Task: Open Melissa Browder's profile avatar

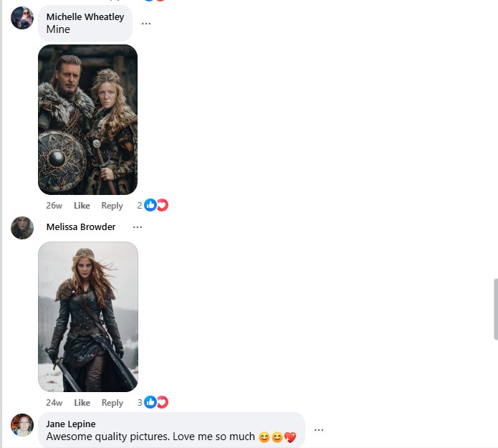Action: pyautogui.click(x=22, y=228)
